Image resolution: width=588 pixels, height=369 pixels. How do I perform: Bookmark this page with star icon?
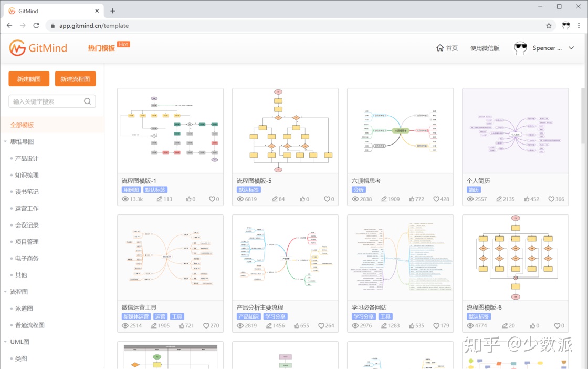point(549,26)
